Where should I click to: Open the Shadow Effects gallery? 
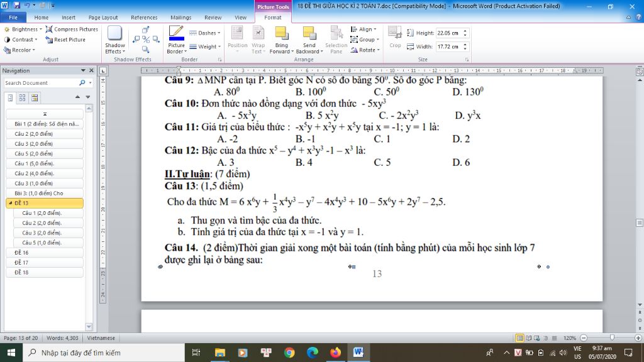tap(115, 40)
